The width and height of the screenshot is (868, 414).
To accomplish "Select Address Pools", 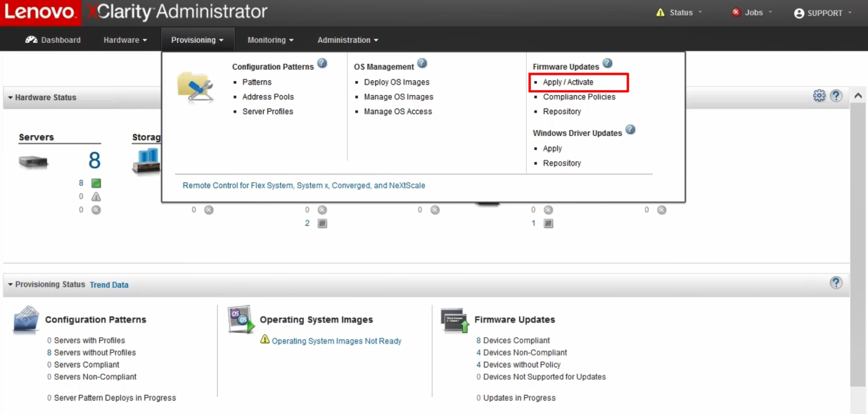I will click(x=268, y=97).
